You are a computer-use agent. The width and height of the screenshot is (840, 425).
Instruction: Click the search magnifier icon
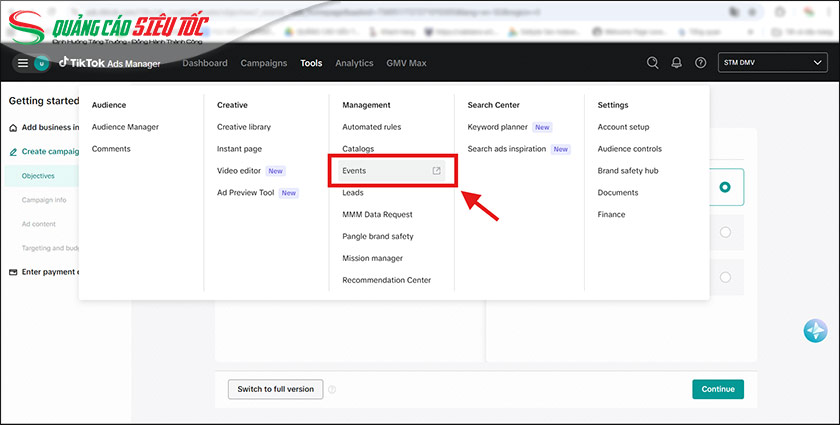coord(653,63)
